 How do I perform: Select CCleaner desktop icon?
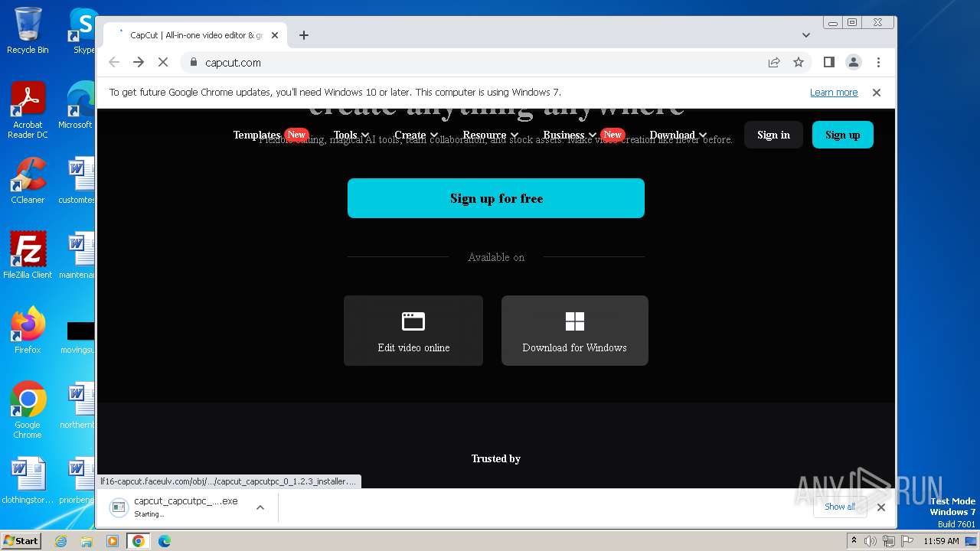coord(28,181)
